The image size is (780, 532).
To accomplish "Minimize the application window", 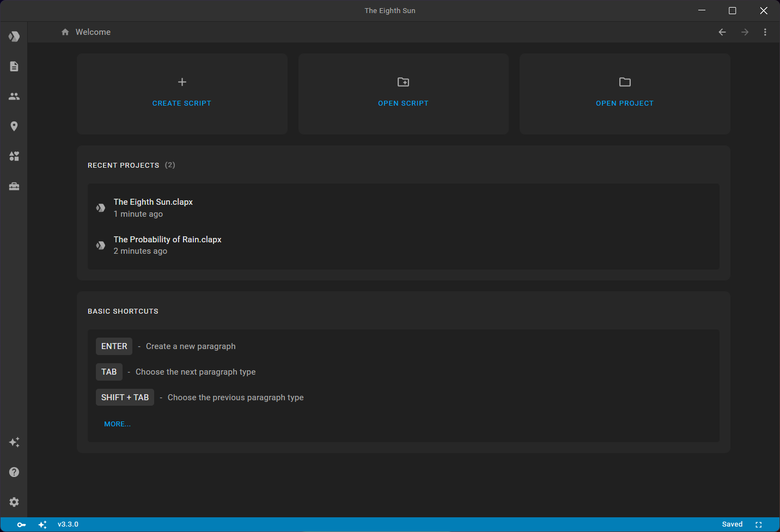I will point(702,11).
